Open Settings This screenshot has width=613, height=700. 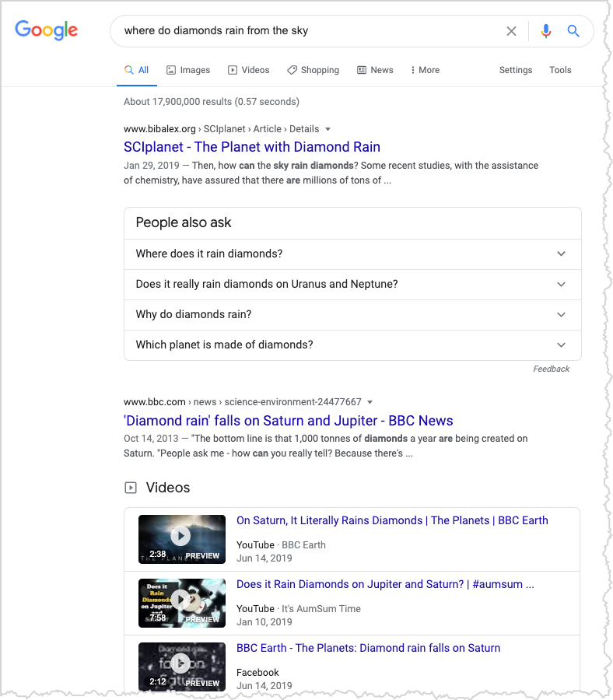[516, 70]
